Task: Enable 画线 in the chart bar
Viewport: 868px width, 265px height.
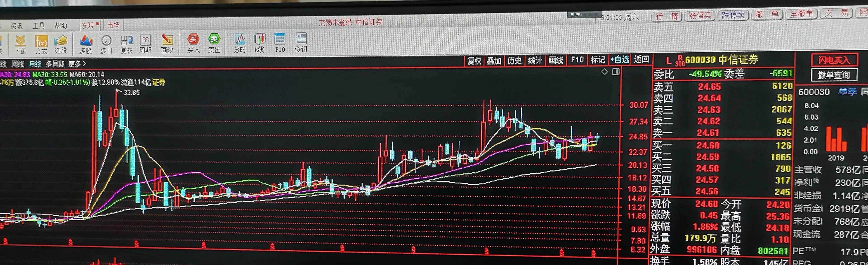Action: click(x=556, y=60)
